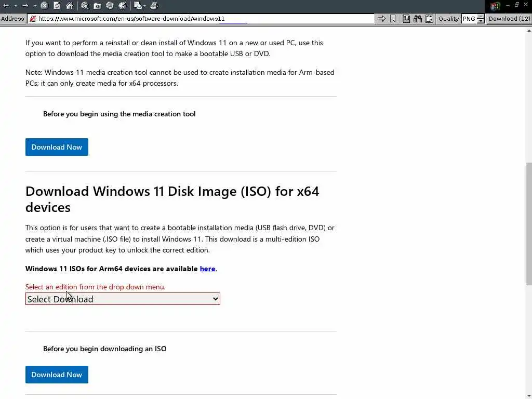Click the Windows flag logo icon
This screenshot has height=399, width=532.
tap(495, 6)
